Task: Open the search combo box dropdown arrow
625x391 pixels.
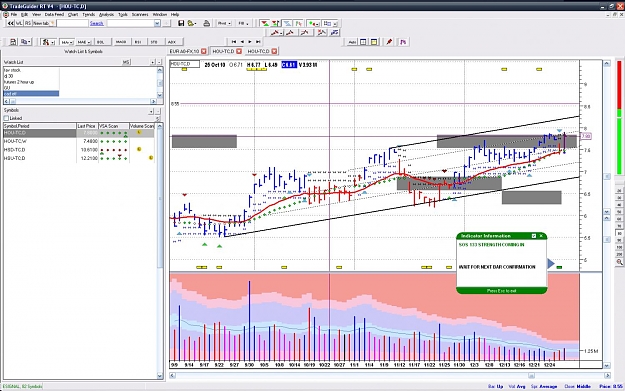Action: coord(157,24)
